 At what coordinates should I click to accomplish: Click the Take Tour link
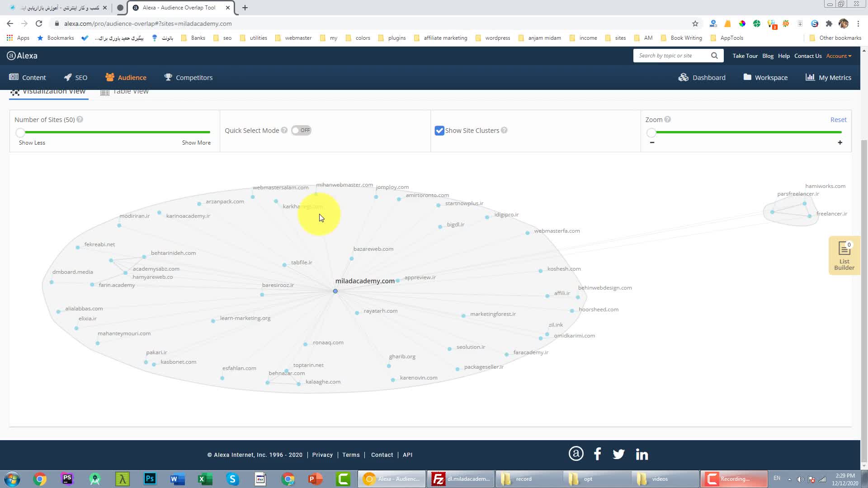coord(745,56)
